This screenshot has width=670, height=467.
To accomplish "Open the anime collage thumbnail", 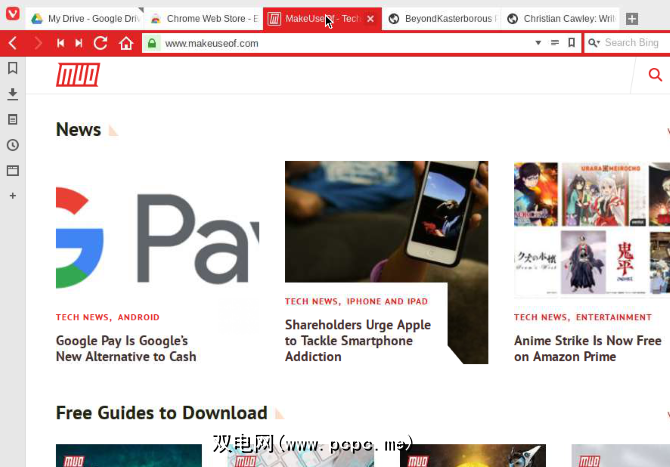I will pyautogui.click(x=592, y=229).
